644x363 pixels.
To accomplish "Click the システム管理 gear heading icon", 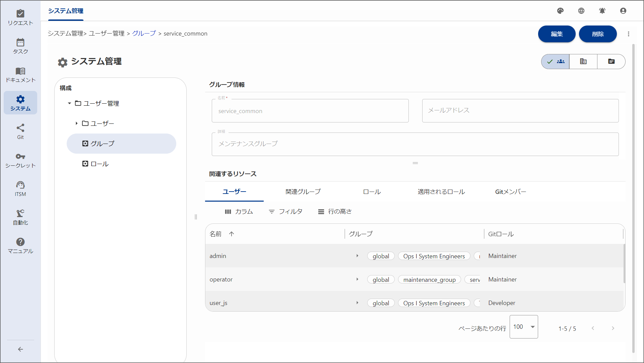I will click(63, 62).
